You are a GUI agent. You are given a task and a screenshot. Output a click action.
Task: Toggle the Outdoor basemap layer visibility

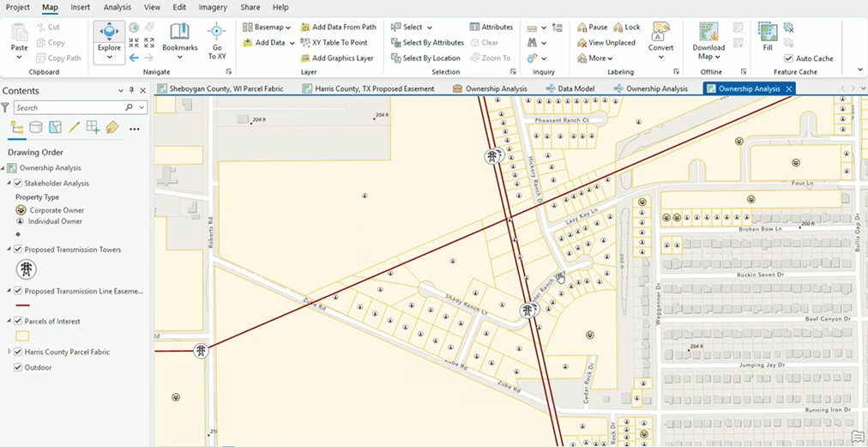tap(18, 367)
